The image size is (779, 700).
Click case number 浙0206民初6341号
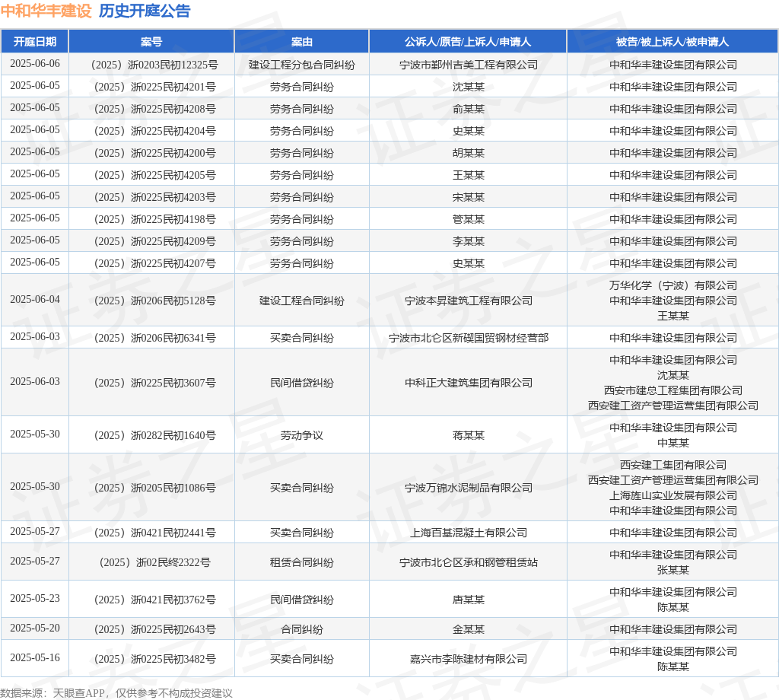(x=154, y=338)
